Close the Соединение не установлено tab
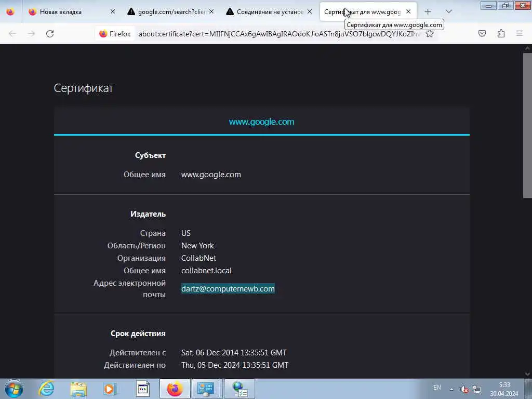Viewport: 532px width, 399px height. 310,11
